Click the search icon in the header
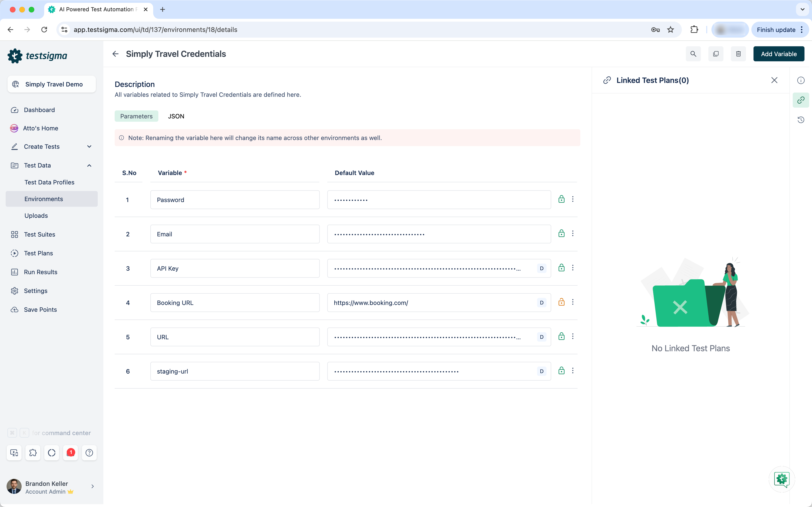The width and height of the screenshot is (812, 507). click(693, 54)
